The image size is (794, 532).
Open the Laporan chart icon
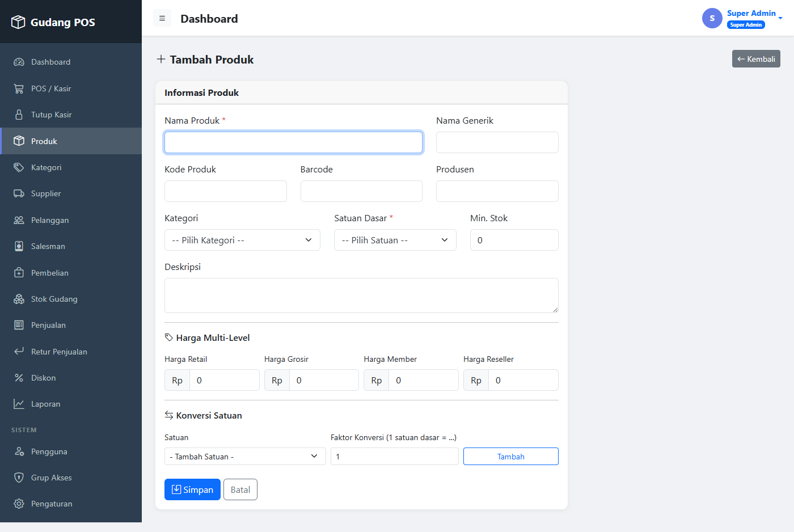19,404
